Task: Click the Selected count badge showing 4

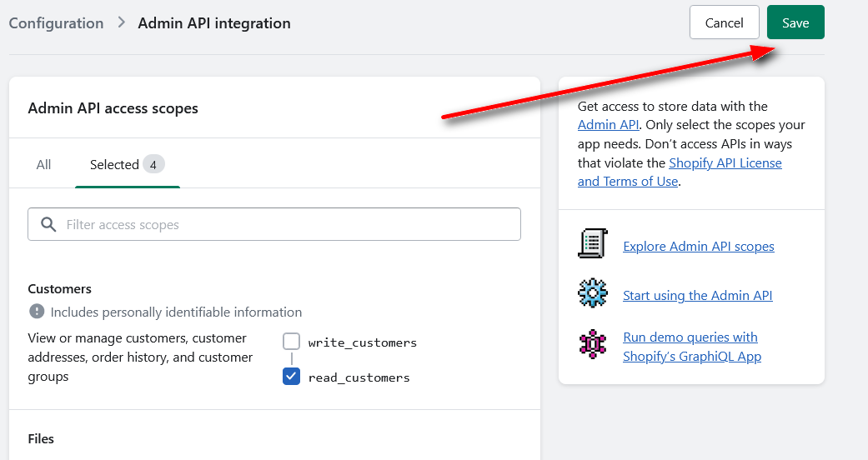Action: pos(153,164)
